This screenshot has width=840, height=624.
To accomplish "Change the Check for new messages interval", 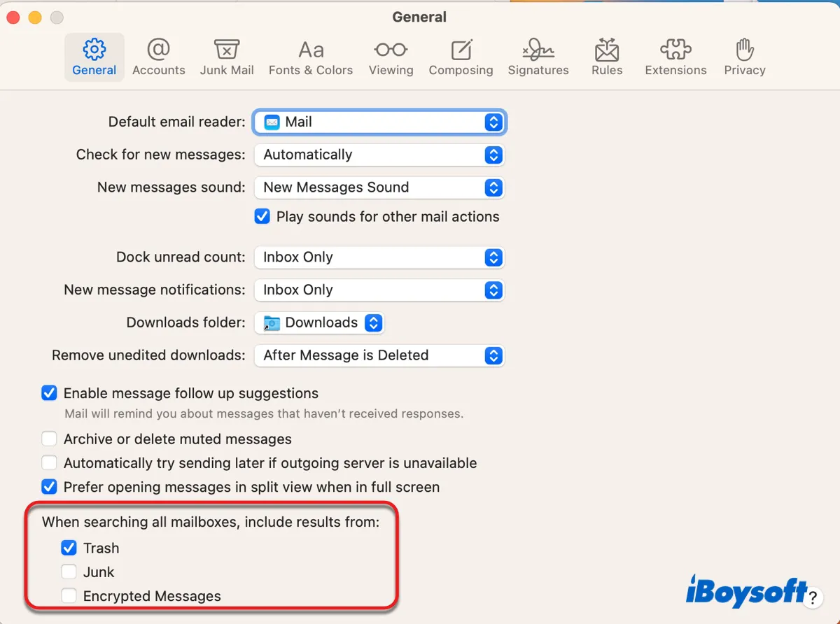I will (379, 155).
